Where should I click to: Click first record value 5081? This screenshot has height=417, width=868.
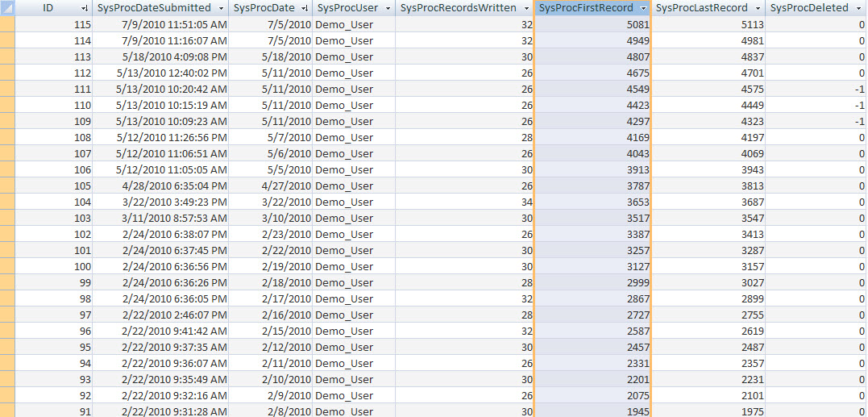click(x=592, y=24)
